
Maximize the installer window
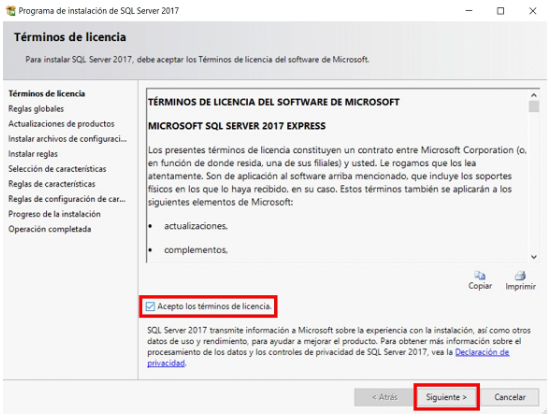(x=500, y=11)
